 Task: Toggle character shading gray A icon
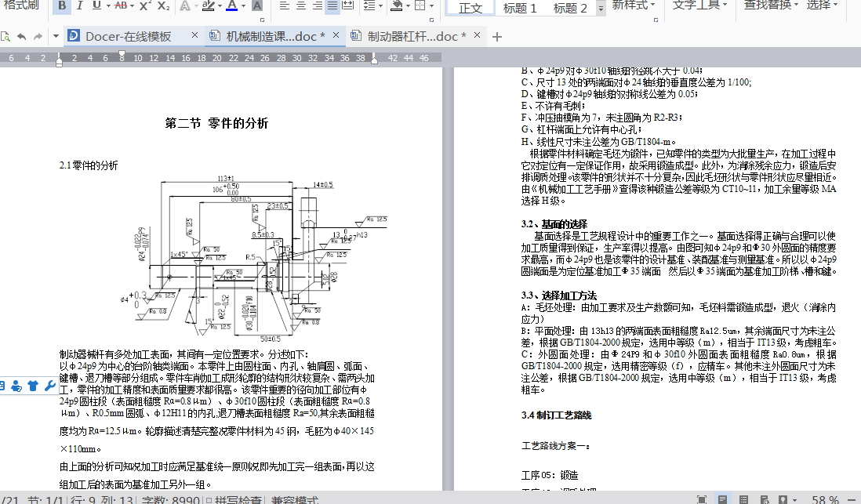256,6
